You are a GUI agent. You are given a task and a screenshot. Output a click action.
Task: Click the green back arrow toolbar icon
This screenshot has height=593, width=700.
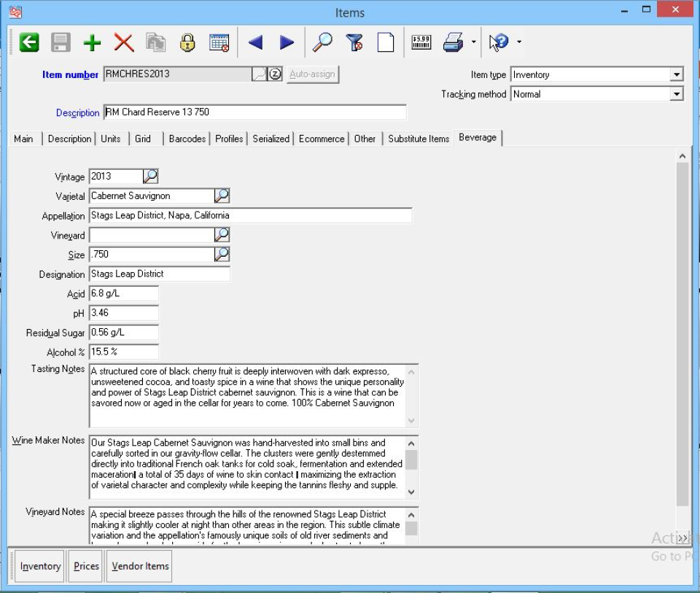coord(28,42)
